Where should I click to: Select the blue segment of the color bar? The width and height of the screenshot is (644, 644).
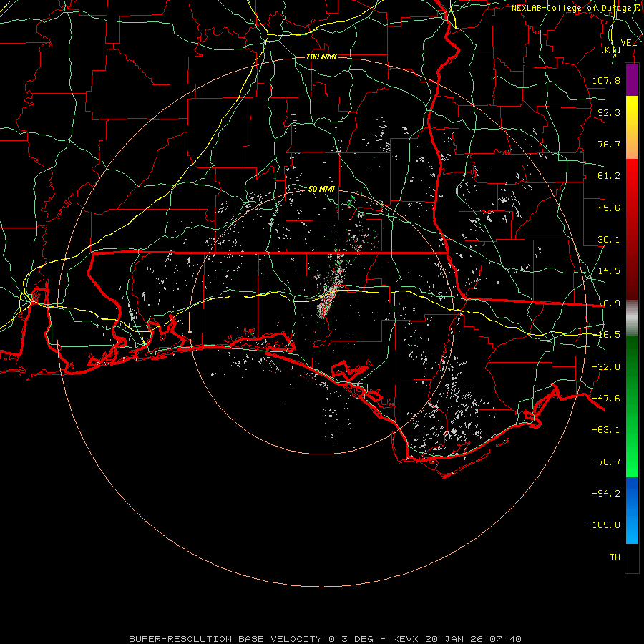pos(632,510)
